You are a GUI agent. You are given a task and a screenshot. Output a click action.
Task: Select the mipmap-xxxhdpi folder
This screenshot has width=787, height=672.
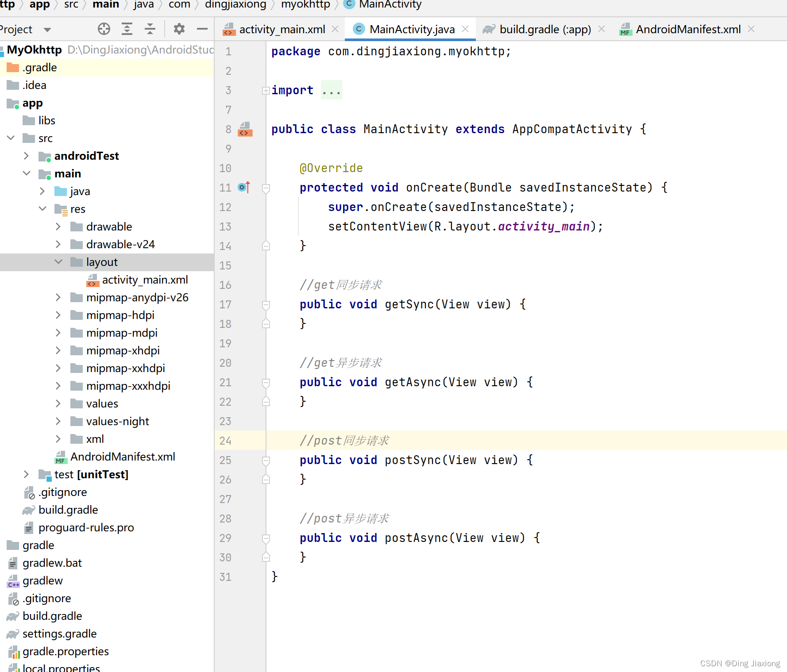[107, 386]
